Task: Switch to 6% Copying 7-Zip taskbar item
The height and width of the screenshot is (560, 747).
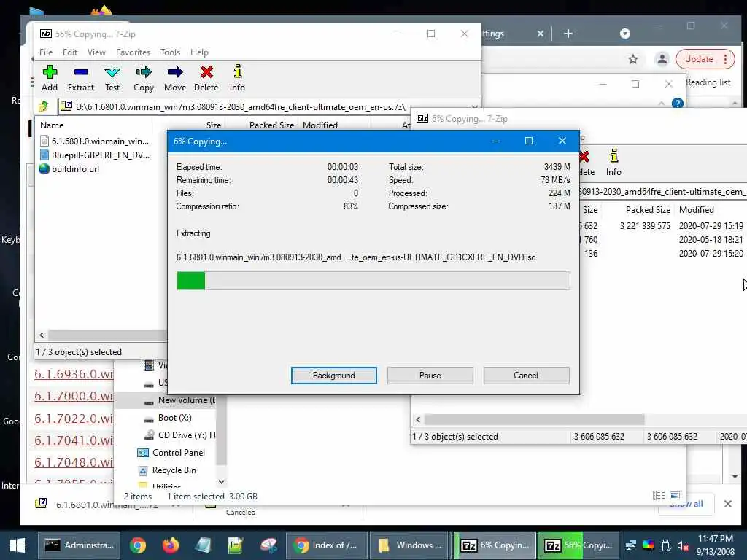Action: click(495, 545)
